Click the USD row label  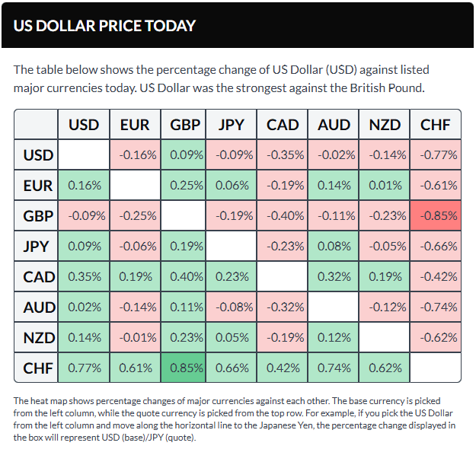point(37,154)
